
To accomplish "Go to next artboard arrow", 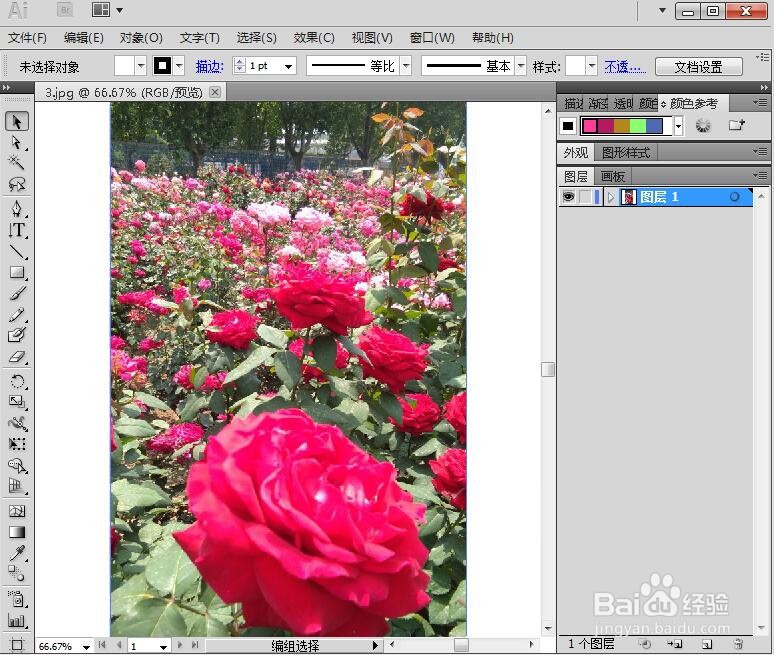I will point(180,645).
